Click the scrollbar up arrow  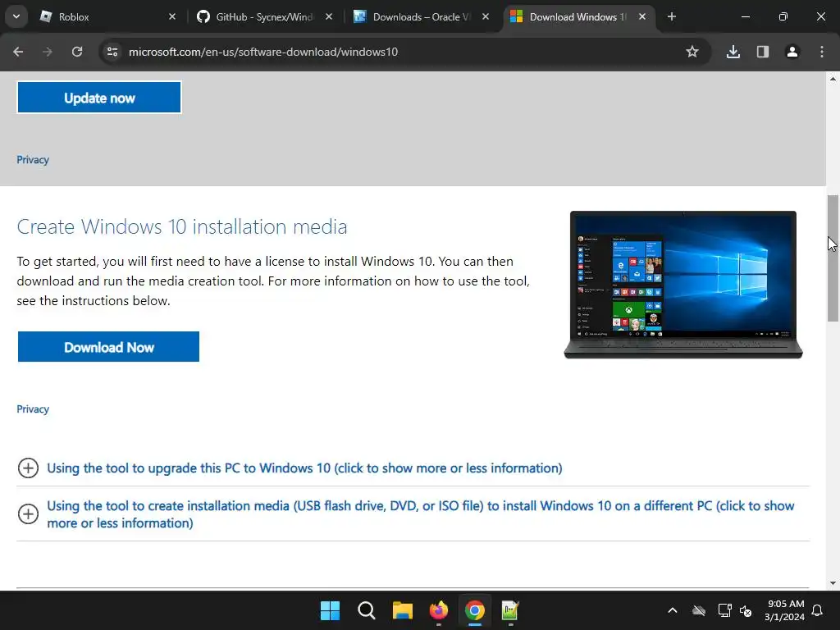pyautogui.click(x=833, y=79)
